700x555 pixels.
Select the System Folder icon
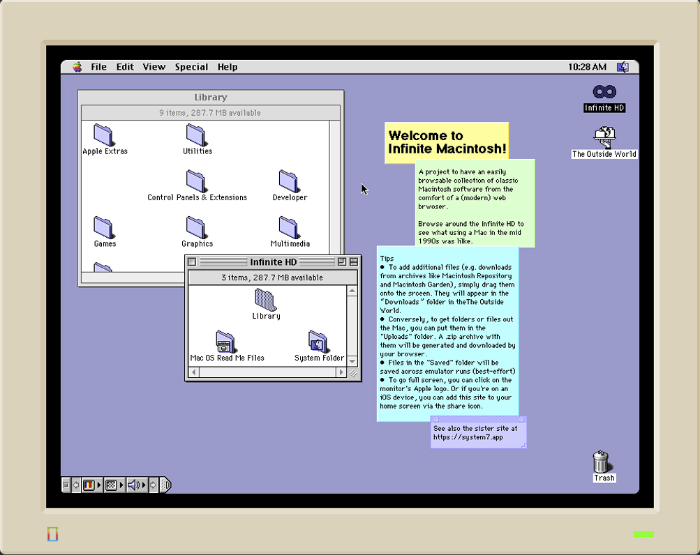pyautogui.click(x=318, y=342)
